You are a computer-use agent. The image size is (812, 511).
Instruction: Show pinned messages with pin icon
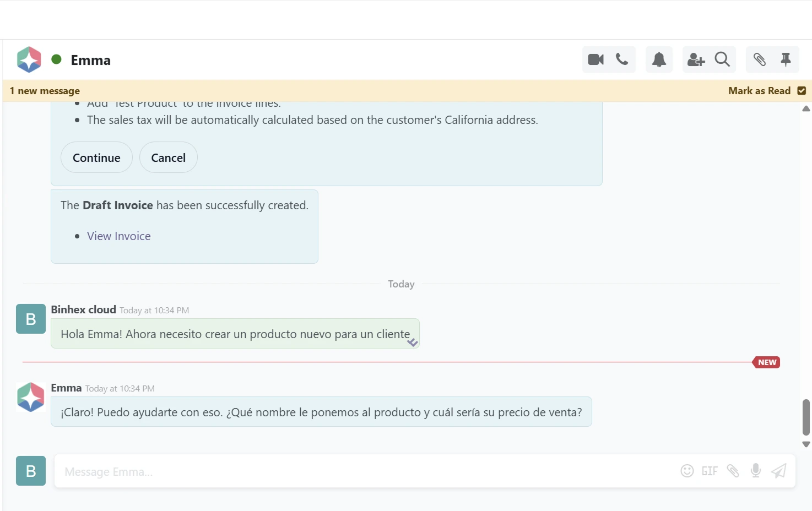(786, 59)
